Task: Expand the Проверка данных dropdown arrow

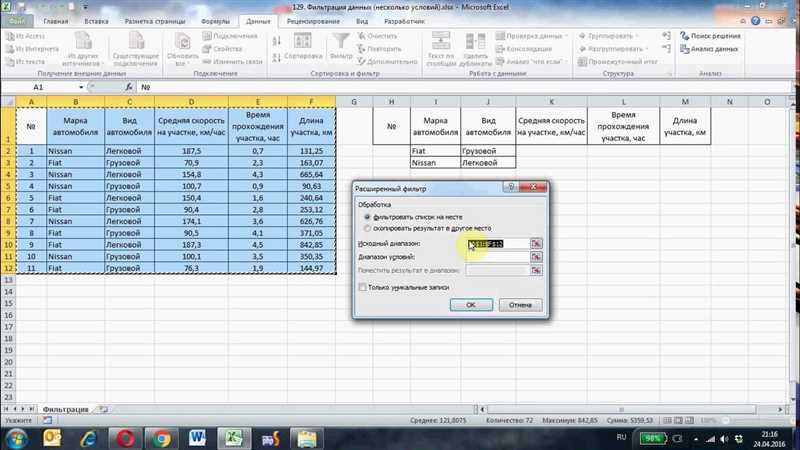Action: 566,36
